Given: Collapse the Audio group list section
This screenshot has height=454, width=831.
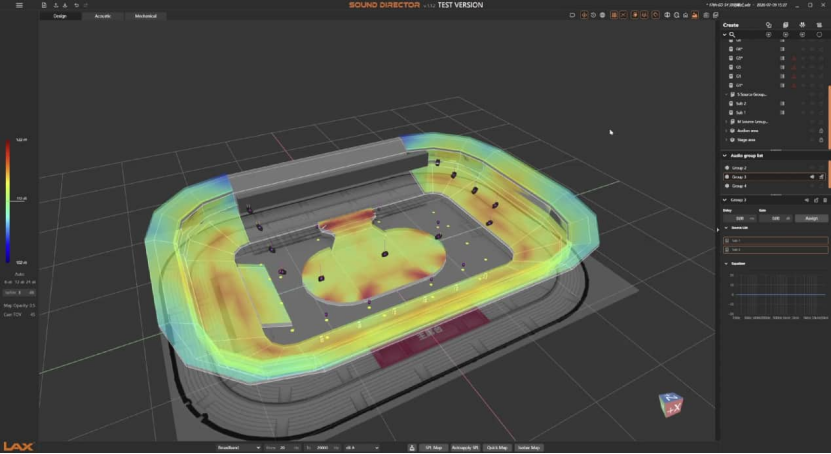Looking at the screenshot, I should (x=725, y=156).
